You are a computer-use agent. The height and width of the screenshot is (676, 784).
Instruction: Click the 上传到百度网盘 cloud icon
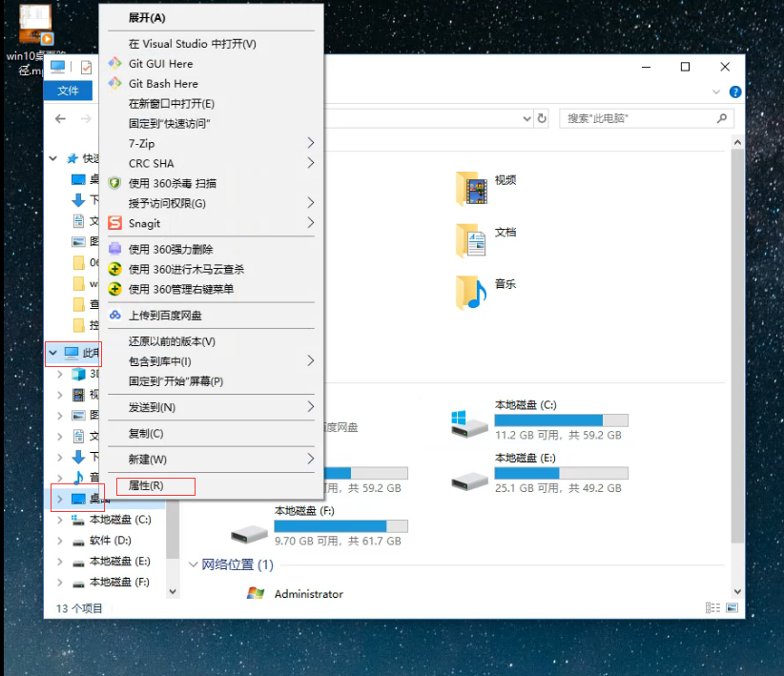pos(114,316)
